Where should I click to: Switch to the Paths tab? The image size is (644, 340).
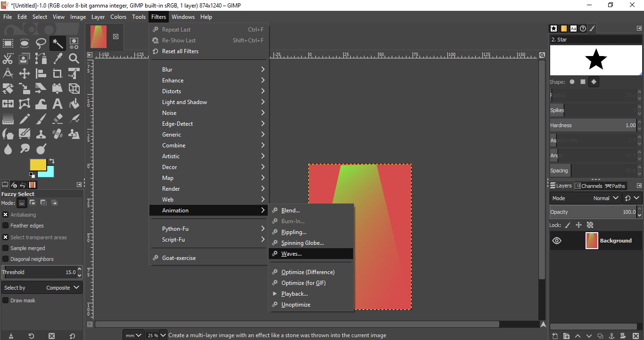click(615, 186)
